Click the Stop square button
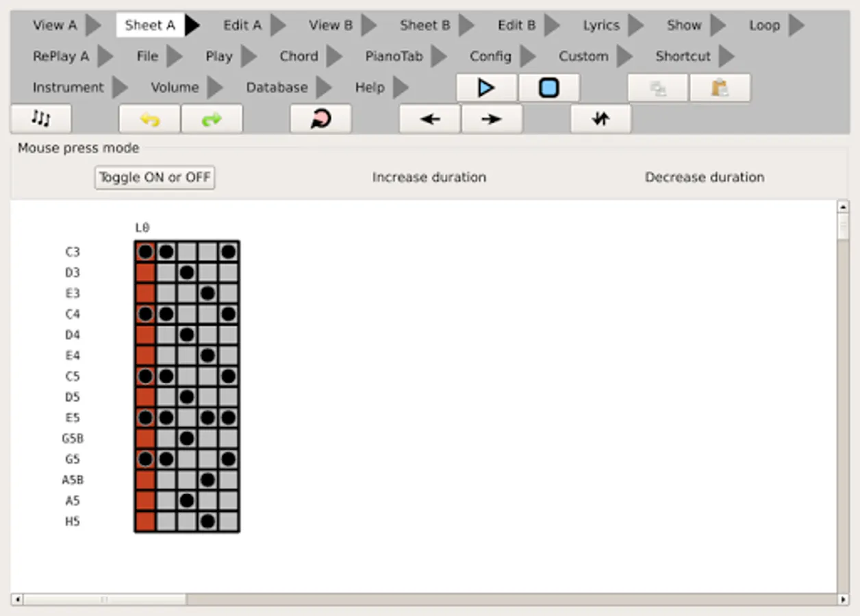Screen dimensions: 860x616 [x=549, y=88]
